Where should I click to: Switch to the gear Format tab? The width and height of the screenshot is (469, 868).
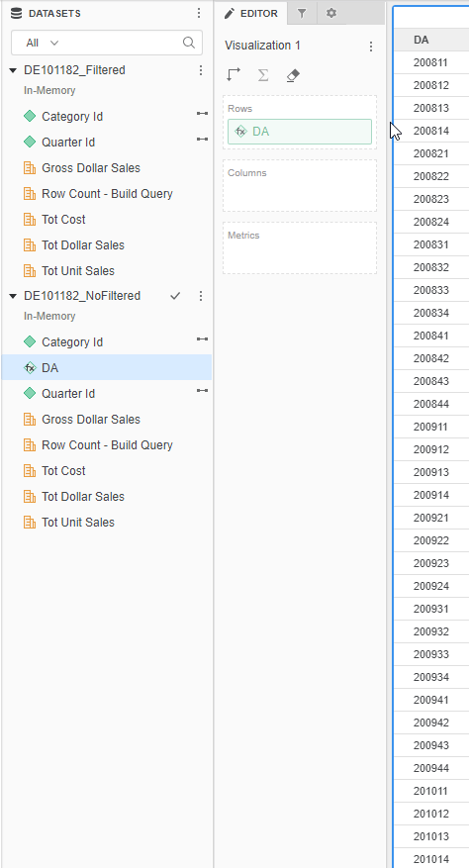pyautogui.click(x=331, y=13)
